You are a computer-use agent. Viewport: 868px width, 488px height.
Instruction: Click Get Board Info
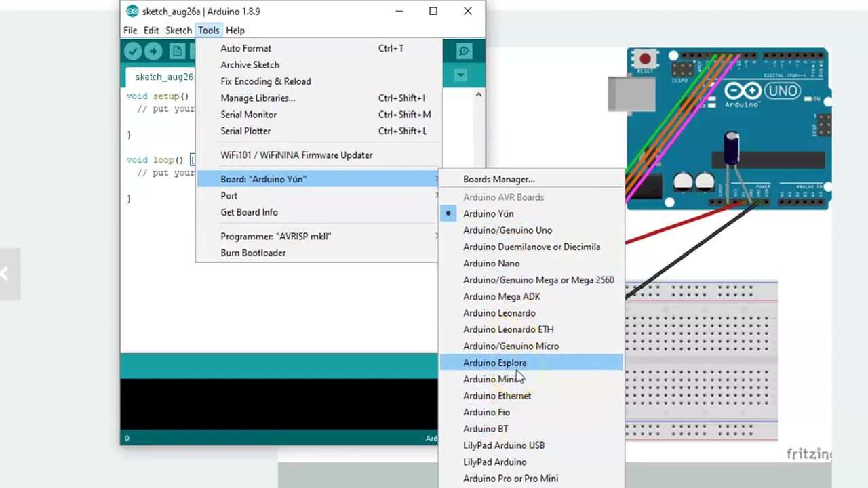319,212
